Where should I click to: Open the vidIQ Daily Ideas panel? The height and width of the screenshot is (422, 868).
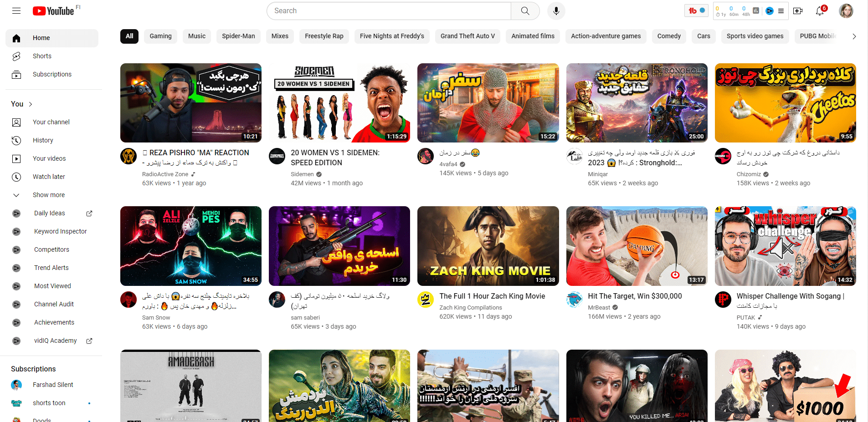[x=49, y=213]
